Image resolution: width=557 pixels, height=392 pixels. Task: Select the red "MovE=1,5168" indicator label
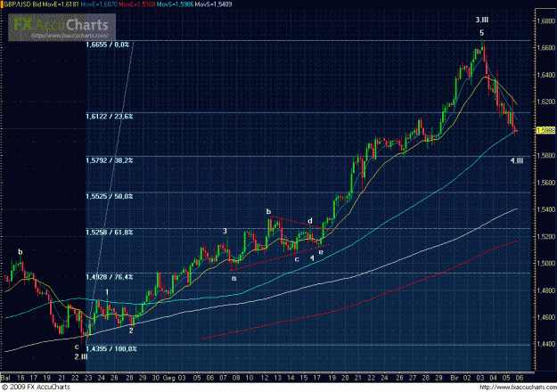136,4
